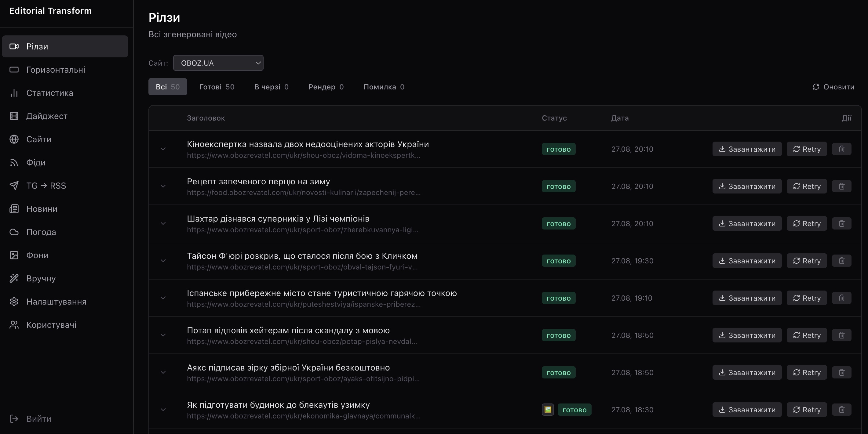Click the Заголовок column header
The image size is (868, 434).
tap(206, 118)
